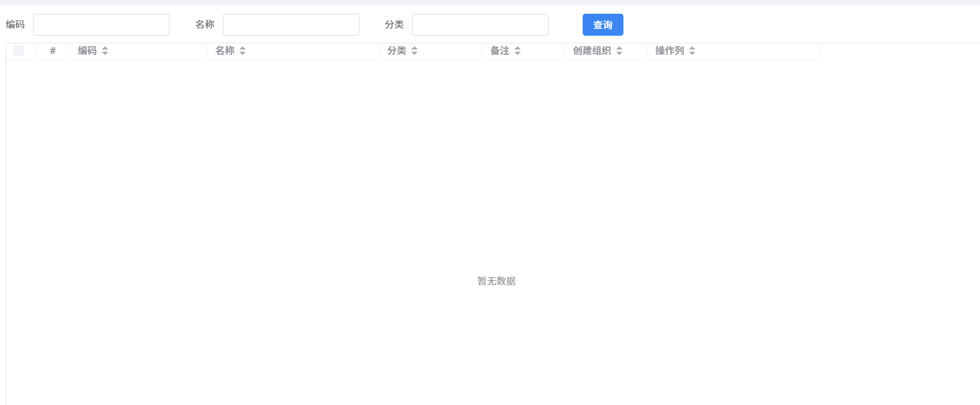Image resolution: width=980 pixels, height=405 pixels.
Task: Click the ascending sort arrow for 编码 column
Action: (x=105, y=48)
